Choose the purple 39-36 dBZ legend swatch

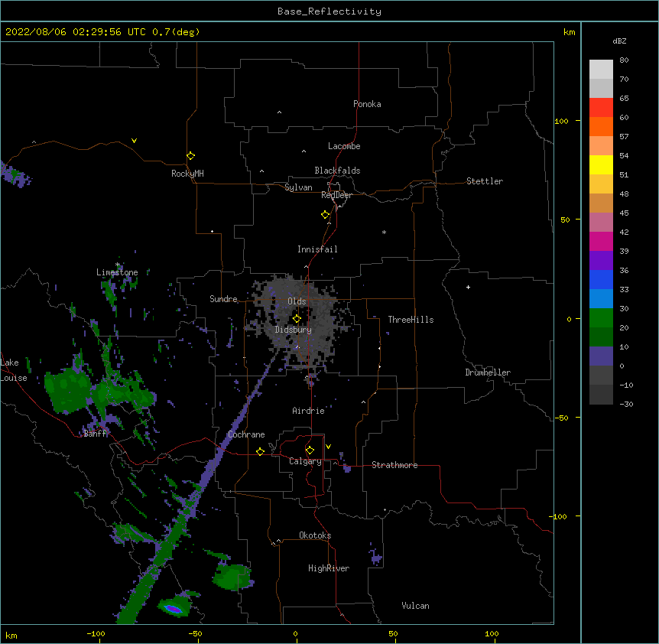click(601, 261)
